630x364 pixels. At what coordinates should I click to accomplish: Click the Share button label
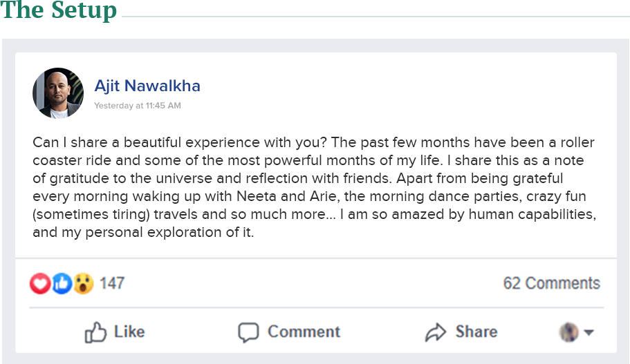point(476,332)
